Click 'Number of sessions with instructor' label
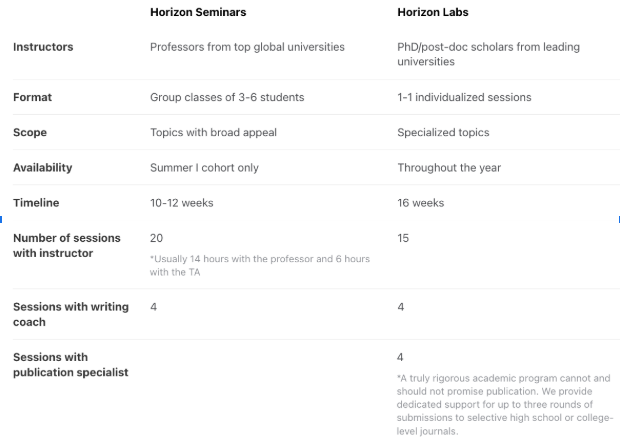The height and width of the screenshot is (440, 620). point(67,245)
